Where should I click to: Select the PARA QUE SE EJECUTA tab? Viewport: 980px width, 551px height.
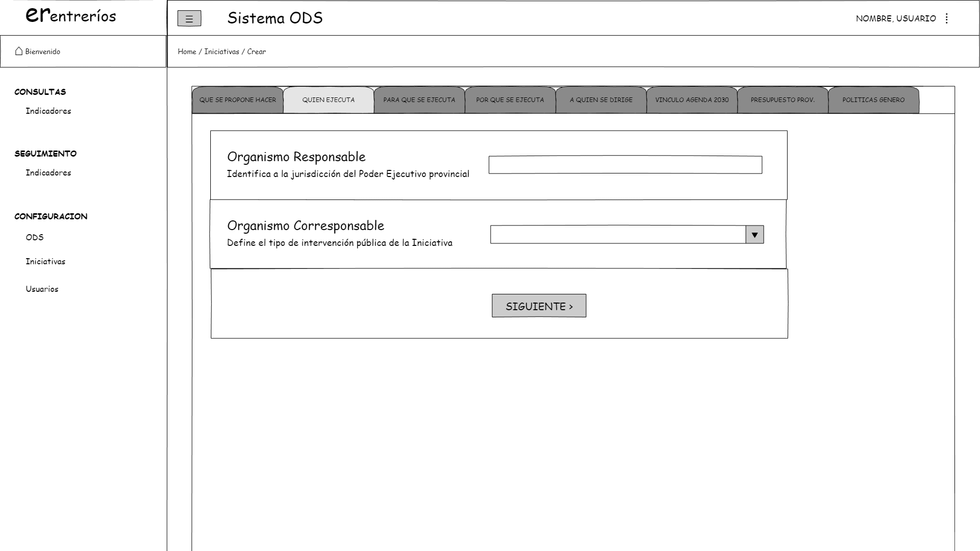pyautogui.click(x=419, y=100)
